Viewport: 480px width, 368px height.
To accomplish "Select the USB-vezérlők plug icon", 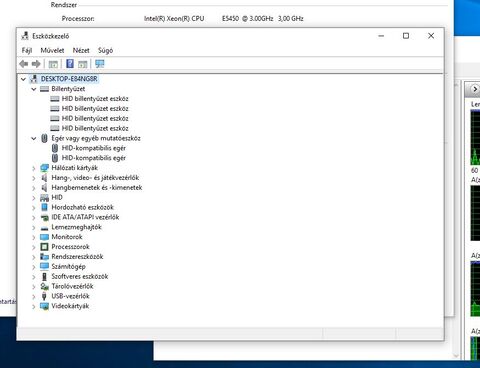I will click(44, 296).
